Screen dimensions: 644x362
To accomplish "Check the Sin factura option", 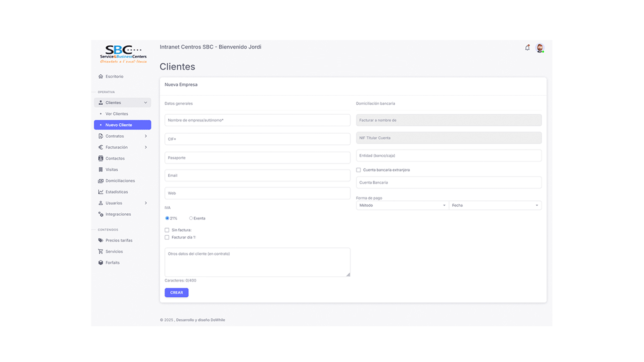I will click(167, 230).
